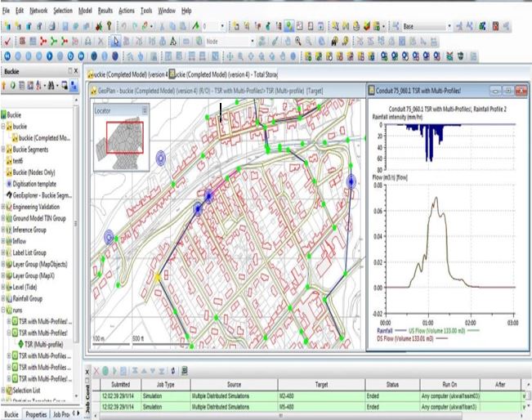Click the job list horizontal scrollbar

282,415
